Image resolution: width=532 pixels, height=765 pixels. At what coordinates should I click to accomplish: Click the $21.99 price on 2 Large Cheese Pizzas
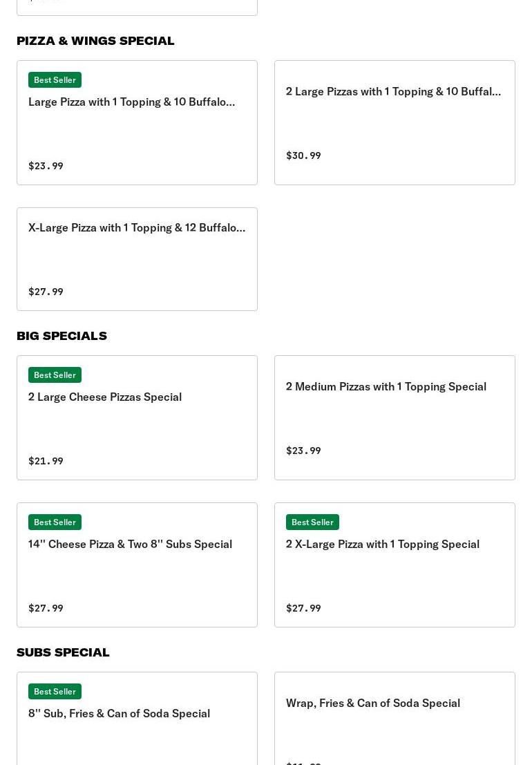click(46, 462)
